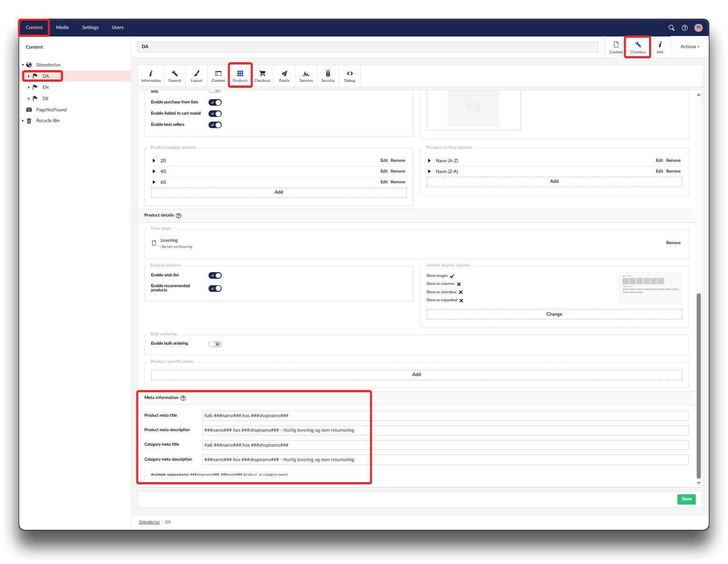This screenshot has height=564, width=728.
Task: Go to the Settings section
Action: (x=90, y=28)
